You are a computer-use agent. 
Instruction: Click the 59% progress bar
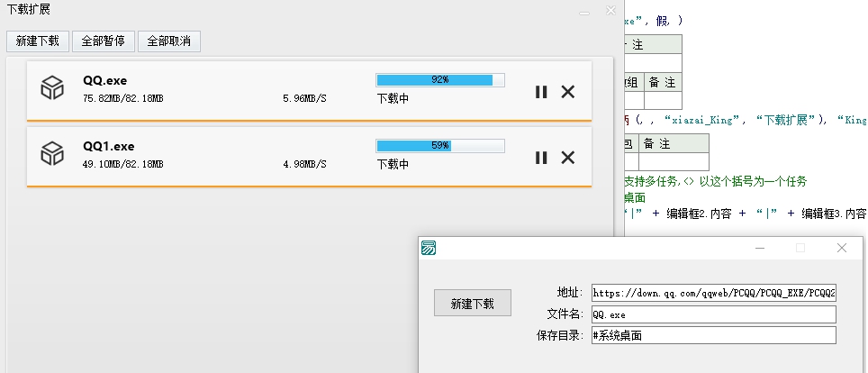click(439, 146)
